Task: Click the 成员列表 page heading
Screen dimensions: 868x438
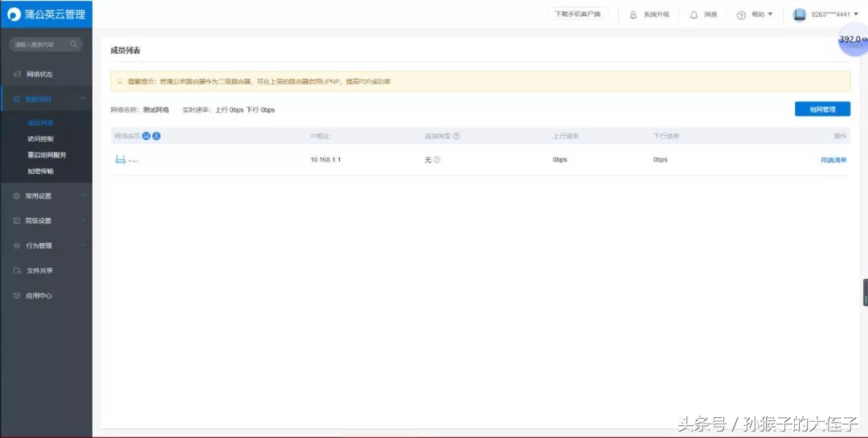Action: pyautogui.click(x=125, y=51)
